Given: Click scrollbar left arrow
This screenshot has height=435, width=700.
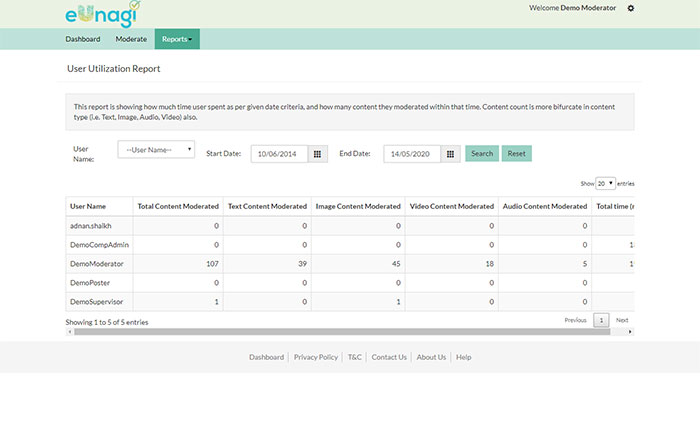Looking at the screenshot, I should [70, 332].
